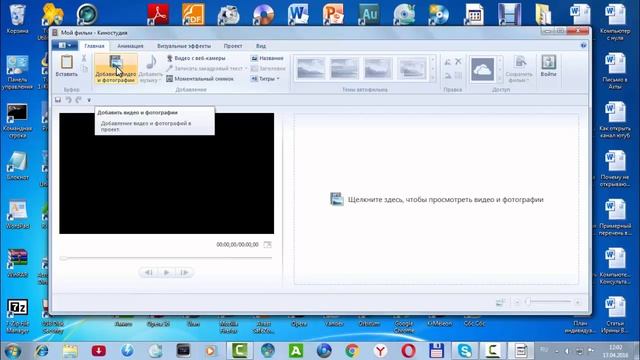Click the undo arrow in quick access toolbar
Image resolution: width=640 pixels, height=360 pixels.
68,100
